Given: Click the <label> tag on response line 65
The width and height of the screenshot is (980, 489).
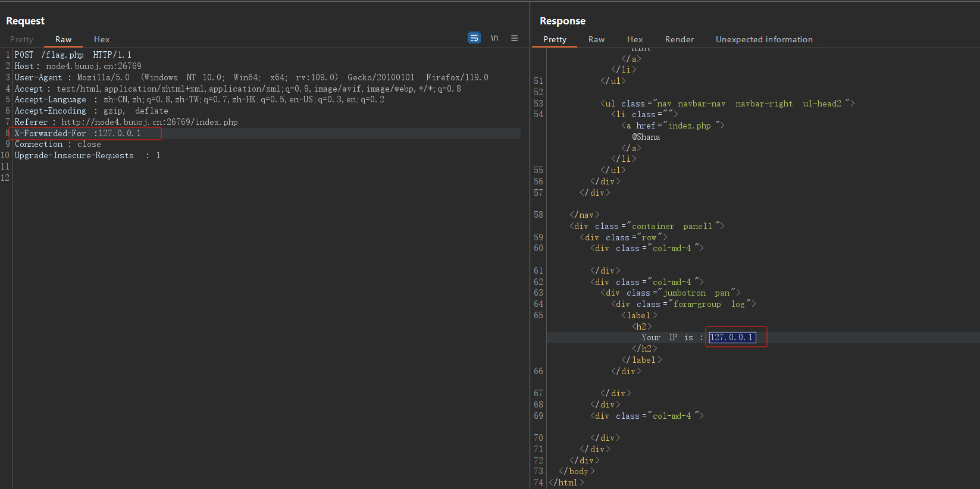Looking at the screenshot, I should (639, 315).
